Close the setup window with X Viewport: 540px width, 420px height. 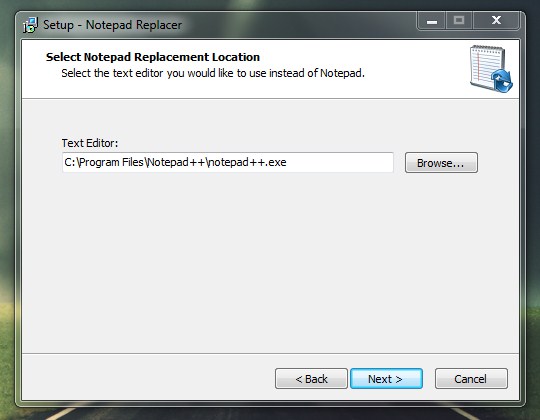(496, 21)
